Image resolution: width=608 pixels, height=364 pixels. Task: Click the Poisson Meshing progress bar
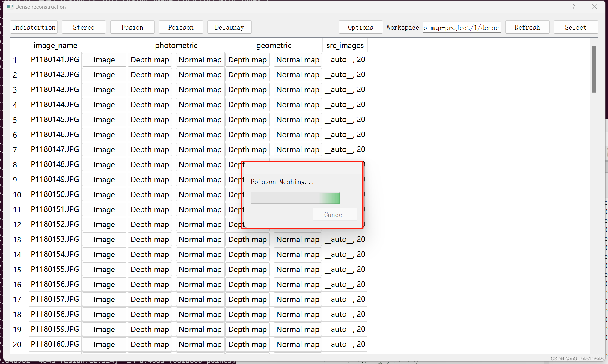(x=295, y=198)
